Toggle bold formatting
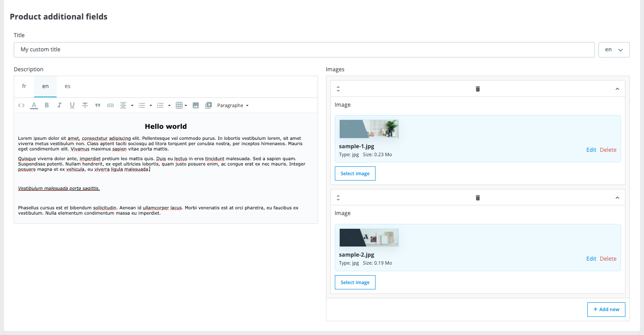This screenshot has width=644, height=335. tap(47, 105)
